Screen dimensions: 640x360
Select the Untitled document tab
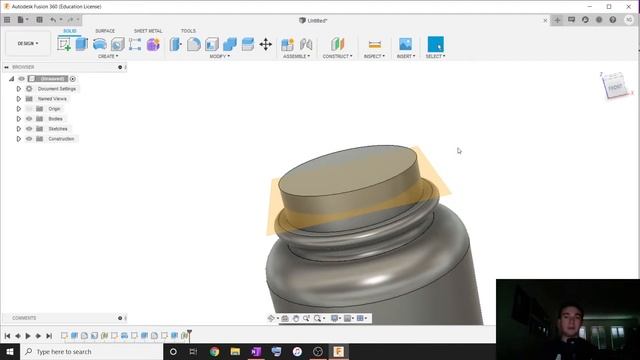tap(313, 20)
